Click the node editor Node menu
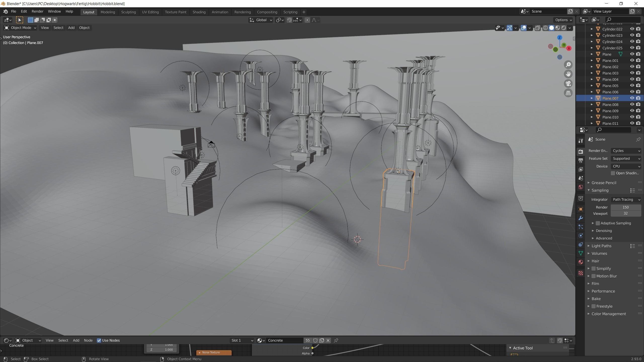Viewport: 644px width, 362px height. pos(88,340)
